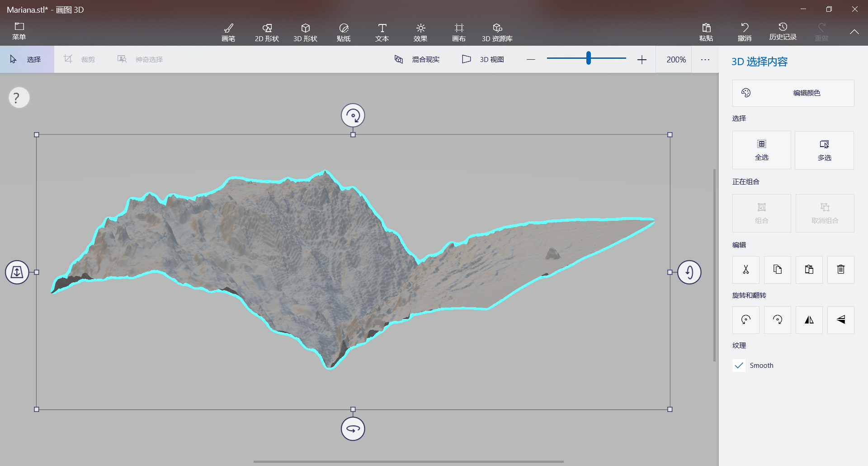The image size is (868, 466).
Task: Click the flip horizontal icon
Action: [x=809, y=320]
